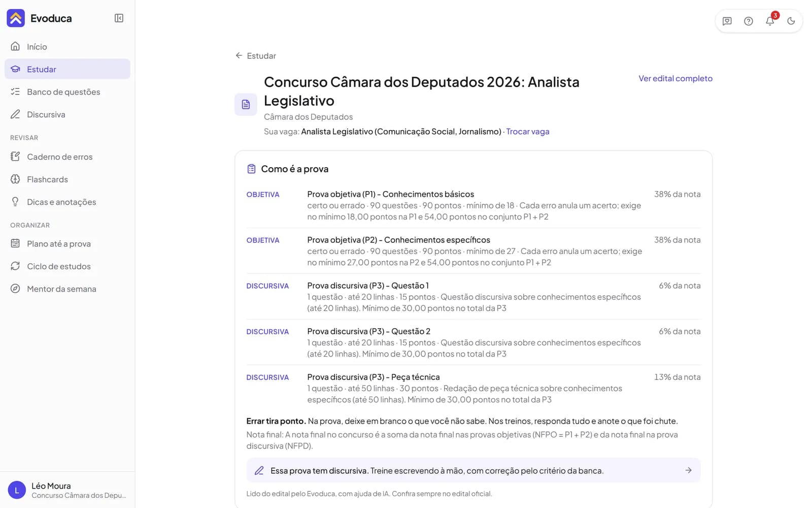Click the Discursiva pencil icon in sidebar
Screen dimensions: 812x508
pyautogui.click(x=16, y=114)
